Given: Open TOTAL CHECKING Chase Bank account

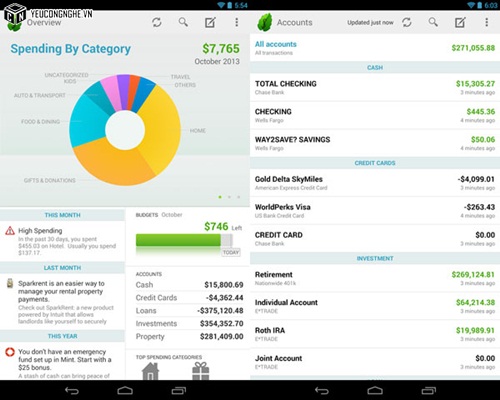Looking at the screenshot, I should 375,87.
